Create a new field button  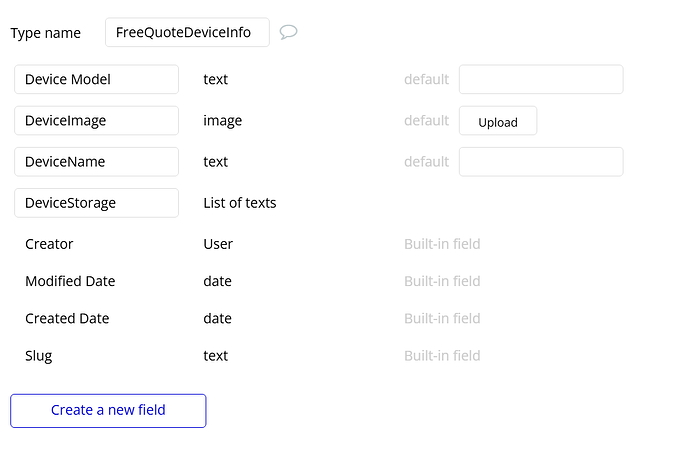[108, 410]
